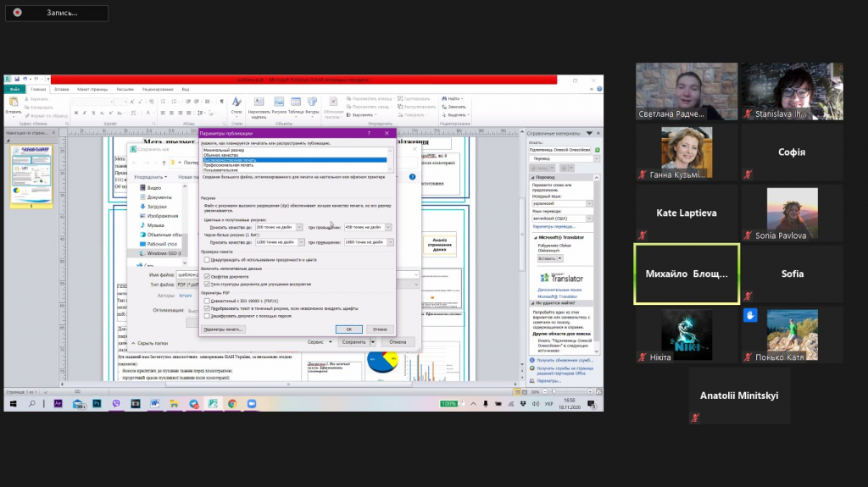
Task: Switch to the Рассылки ribbon tab
Action: pos(125,89)
